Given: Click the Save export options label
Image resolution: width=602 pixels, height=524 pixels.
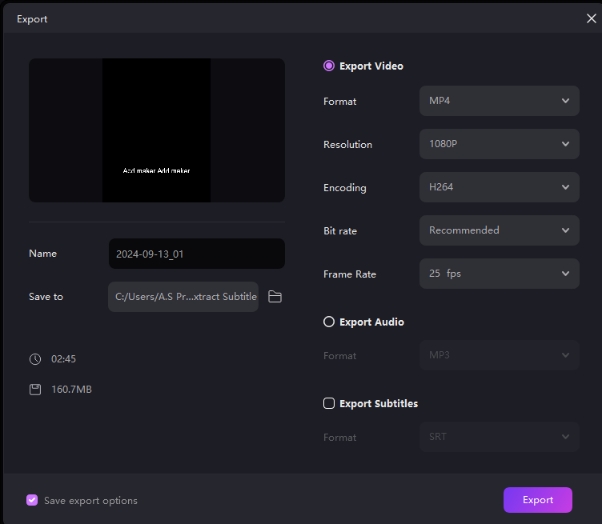Looking at the screenshot, I should click(91, 501).
